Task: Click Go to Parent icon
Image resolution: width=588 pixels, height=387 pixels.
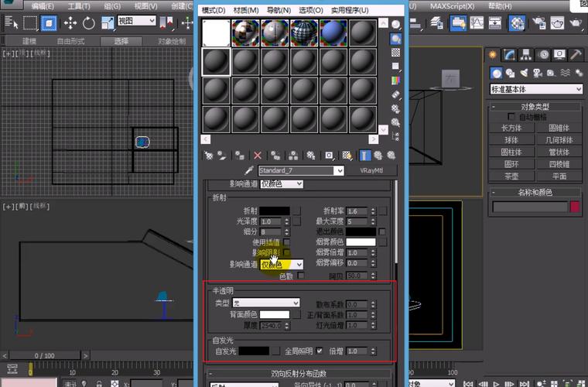Action: (378, 156)
